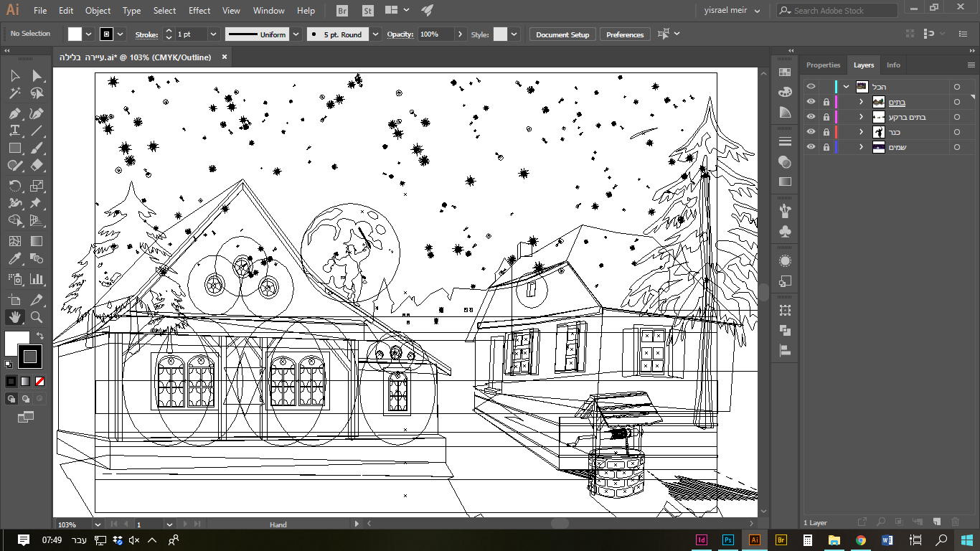Click the Style swatch in control bar

(x=500, y=34)
